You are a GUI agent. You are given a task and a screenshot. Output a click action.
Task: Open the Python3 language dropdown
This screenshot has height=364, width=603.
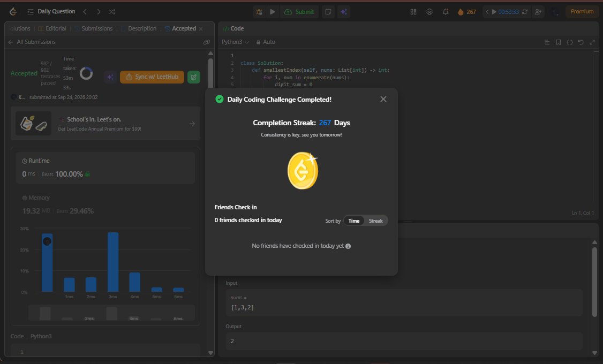click(x=235, y=42)
